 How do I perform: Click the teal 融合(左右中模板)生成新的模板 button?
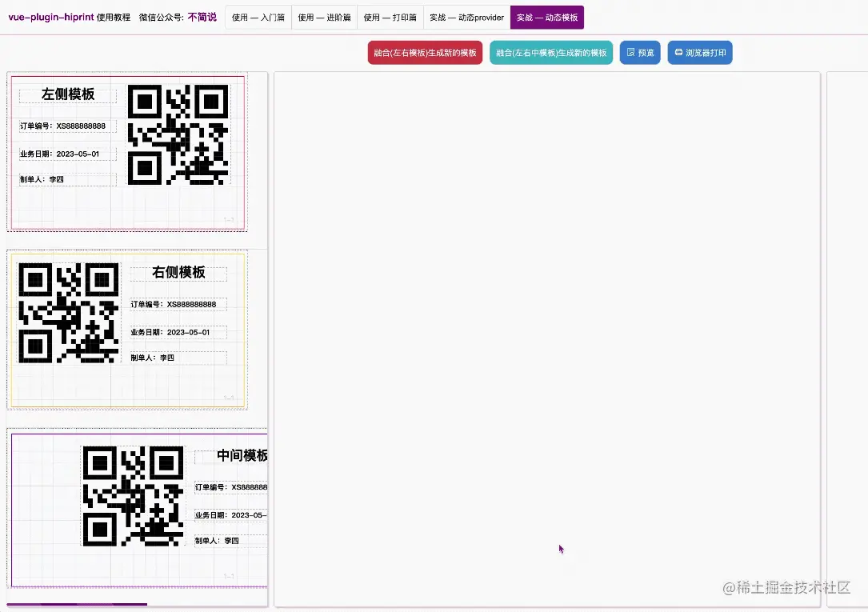pyautogui.click(x=551, y=52)
